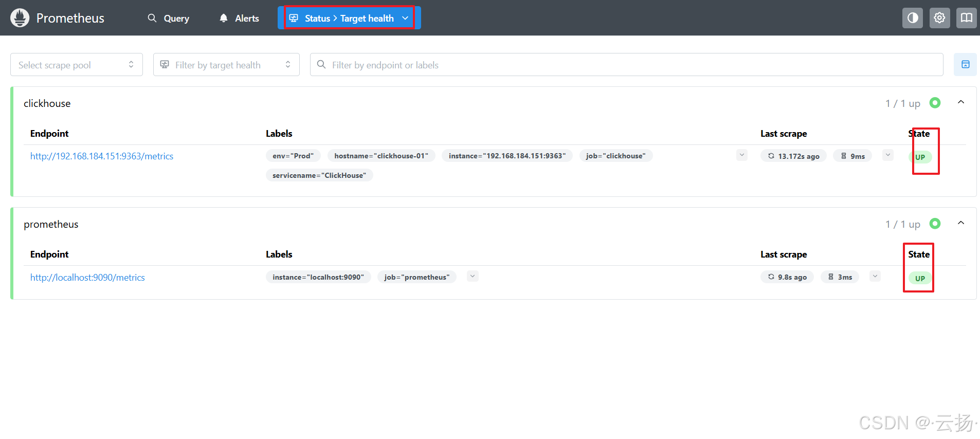Image resolution: width=980 pixels, height=439 pixels.
Task: Click the 3ms scrape duration badge
Action: click(840, 277)
